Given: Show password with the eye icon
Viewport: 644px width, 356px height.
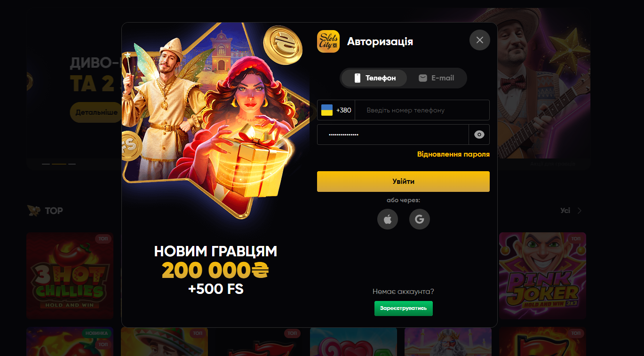Looking at the screenshot, I should pos(479,134).
